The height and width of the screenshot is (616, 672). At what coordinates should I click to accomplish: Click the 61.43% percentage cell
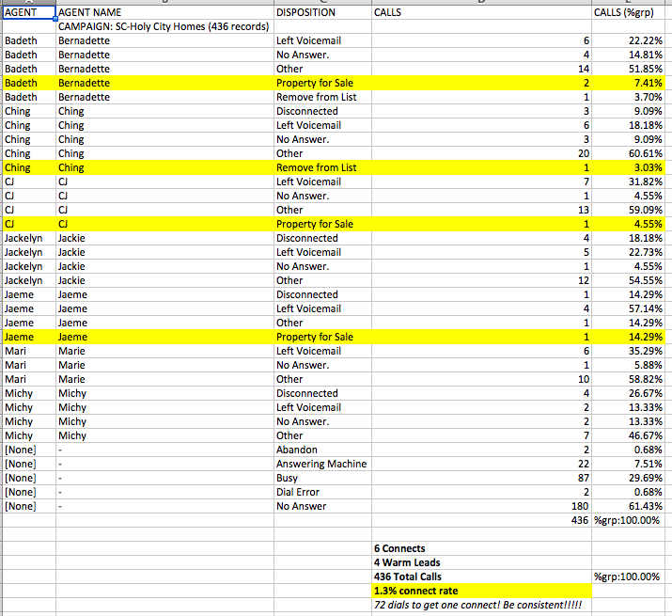click(628, 506)
